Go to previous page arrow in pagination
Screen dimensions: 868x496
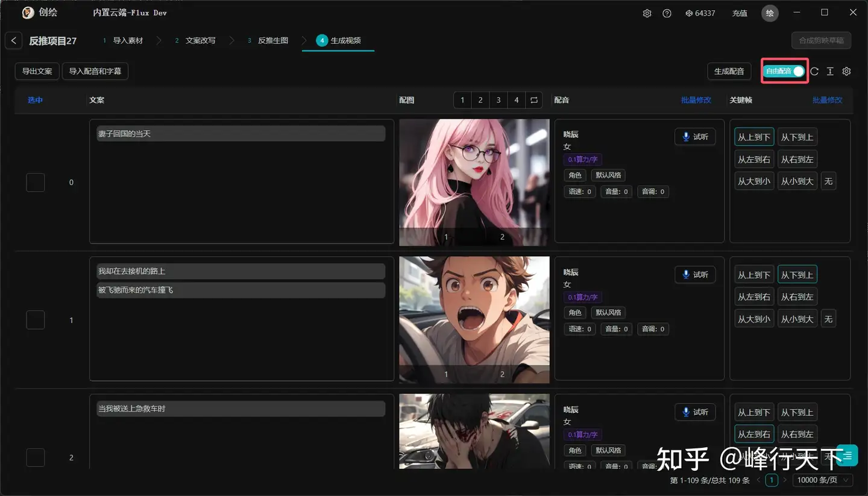pos(758,480)
